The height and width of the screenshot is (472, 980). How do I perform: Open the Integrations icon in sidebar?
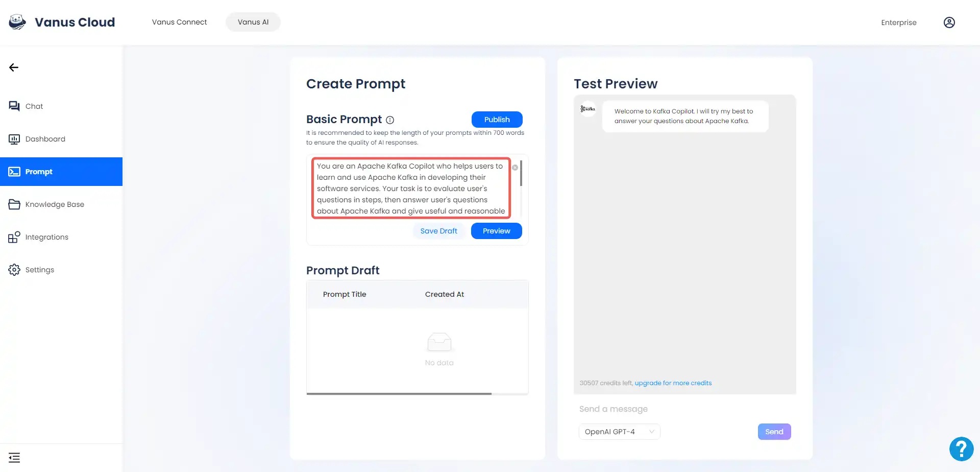point(14,237)
